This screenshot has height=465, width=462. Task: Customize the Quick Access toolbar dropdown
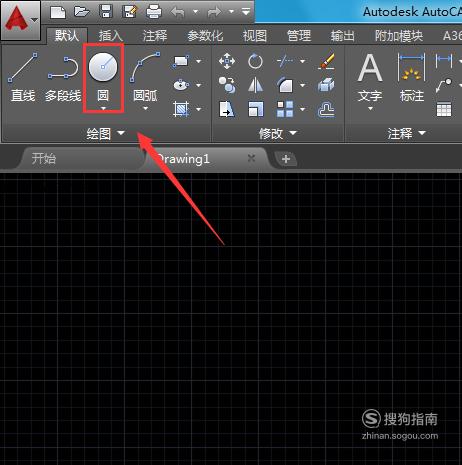[246, 12]
